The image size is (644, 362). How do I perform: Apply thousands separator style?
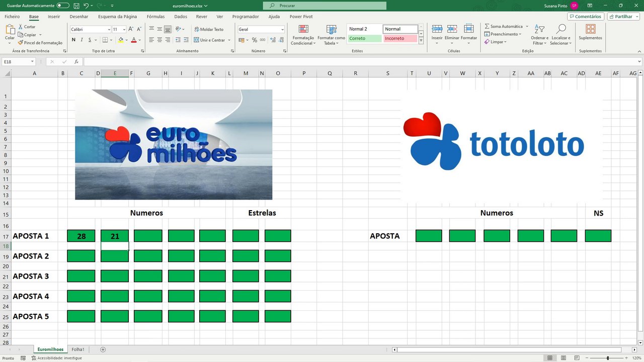(x=263, y=40)
